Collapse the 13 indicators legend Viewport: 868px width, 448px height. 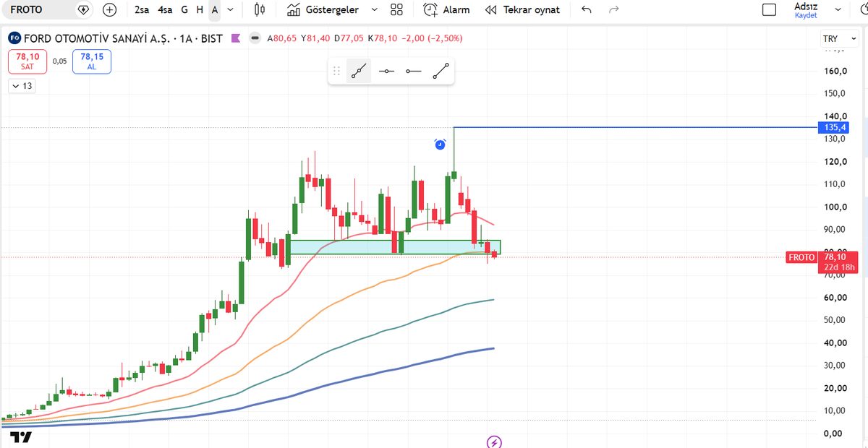click(x=22, y=86)
